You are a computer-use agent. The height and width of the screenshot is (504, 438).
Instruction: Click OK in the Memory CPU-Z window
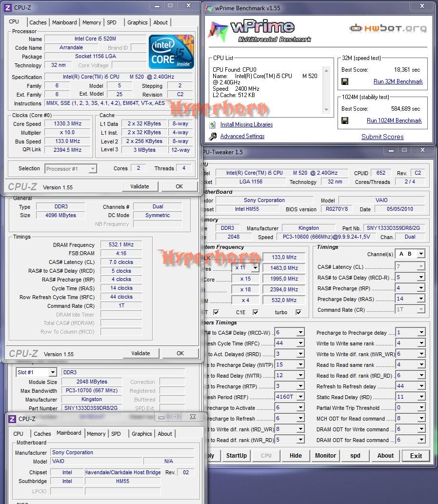[180, 353]
